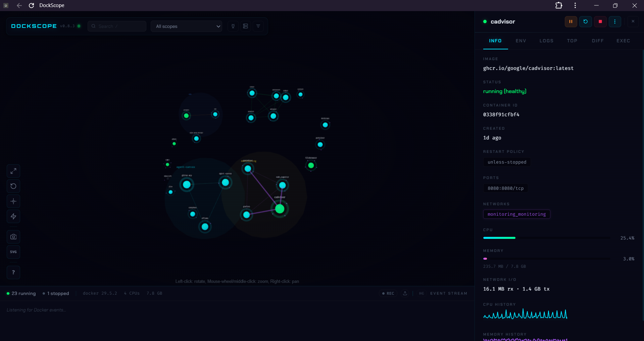The width and height of the screenshot is (644, 341).
Task: Select the portainer node in graph
Action: pyautogui.click(x=320, y=144)
